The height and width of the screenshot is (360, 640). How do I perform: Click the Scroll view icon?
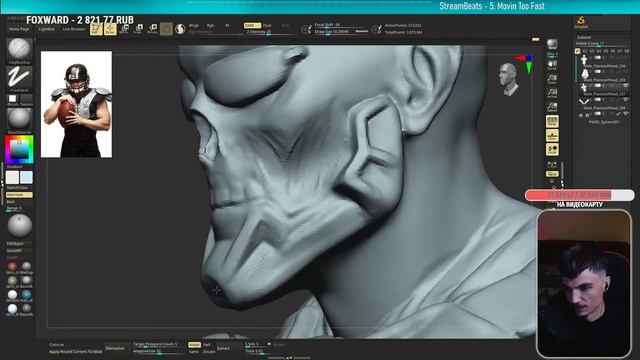[552, 64]
